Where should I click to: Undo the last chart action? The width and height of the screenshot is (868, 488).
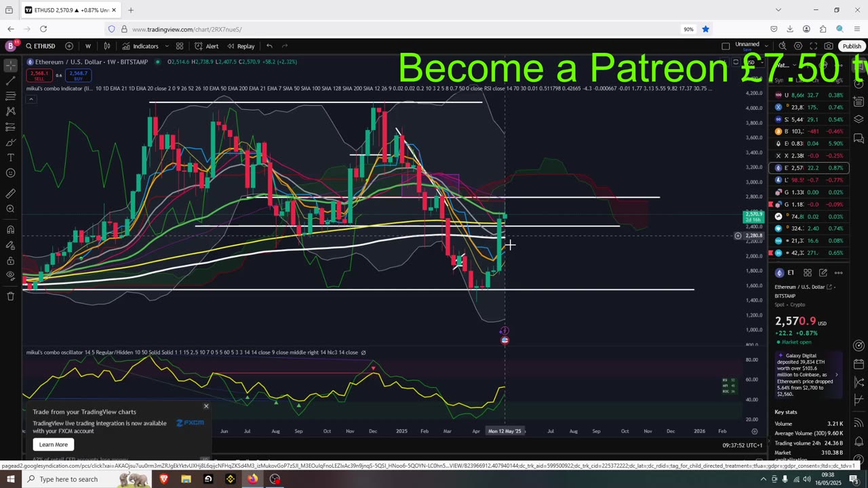point(269,46)
